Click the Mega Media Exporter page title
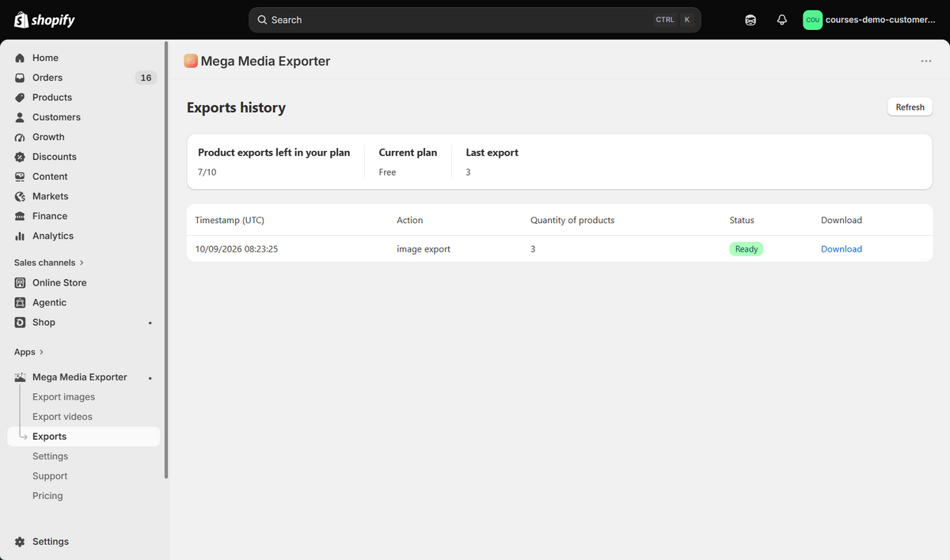Viewport: 950px width, 560px height. tap(265, 61)
